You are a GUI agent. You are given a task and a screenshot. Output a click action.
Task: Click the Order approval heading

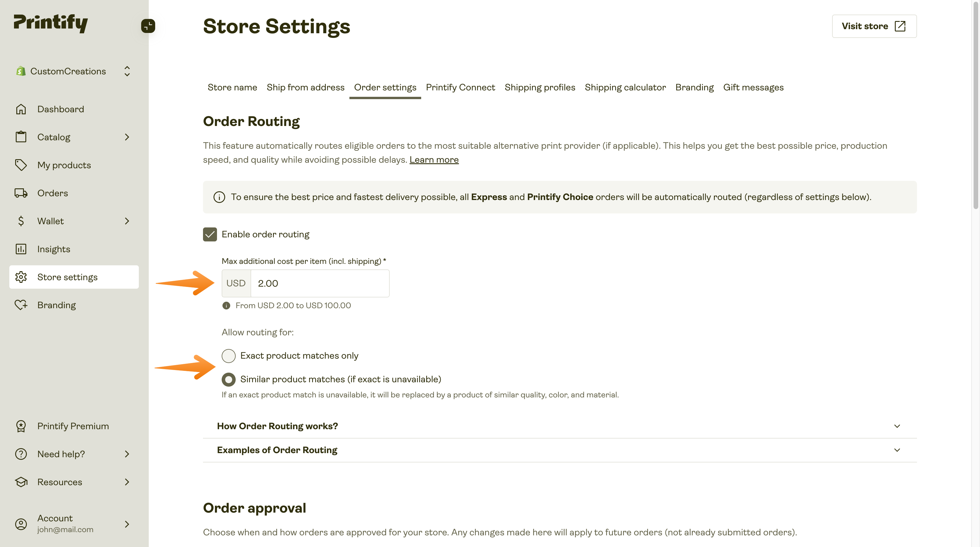[x=254, y=508]
